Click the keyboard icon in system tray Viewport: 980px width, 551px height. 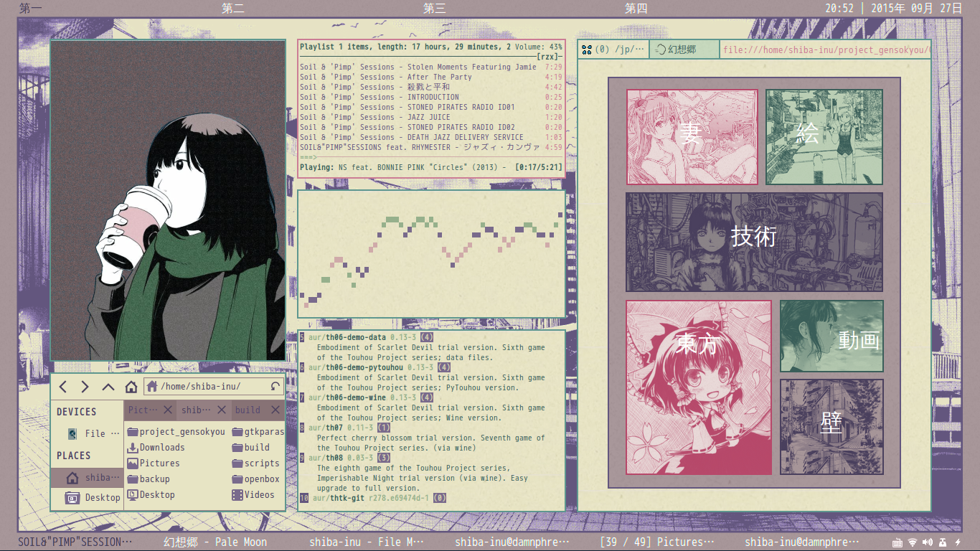click(x=897, y=542)
